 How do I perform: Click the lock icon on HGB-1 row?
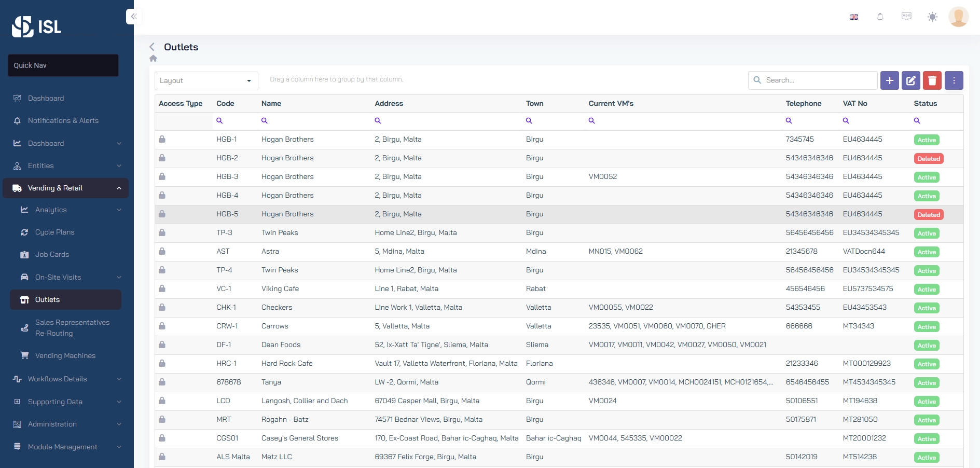click(162, 139)
